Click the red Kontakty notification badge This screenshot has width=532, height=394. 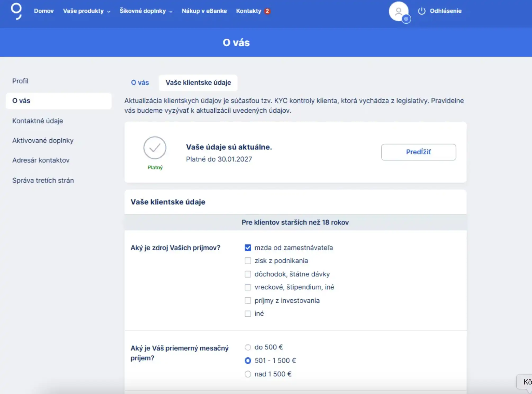click(x=267, y=11)
